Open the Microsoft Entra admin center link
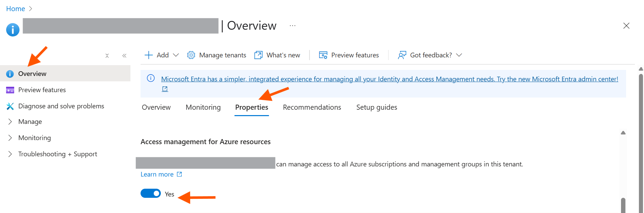 [x=390, y=79]
